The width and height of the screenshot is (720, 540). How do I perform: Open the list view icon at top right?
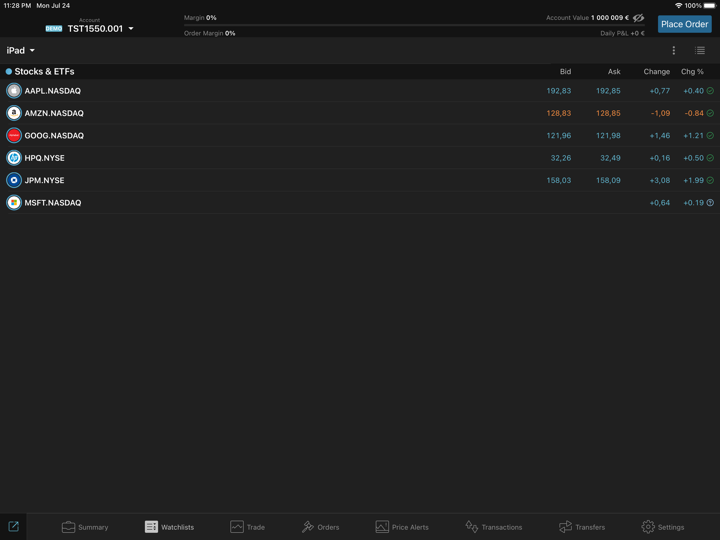pyautogui.click(x=700, y=50)
